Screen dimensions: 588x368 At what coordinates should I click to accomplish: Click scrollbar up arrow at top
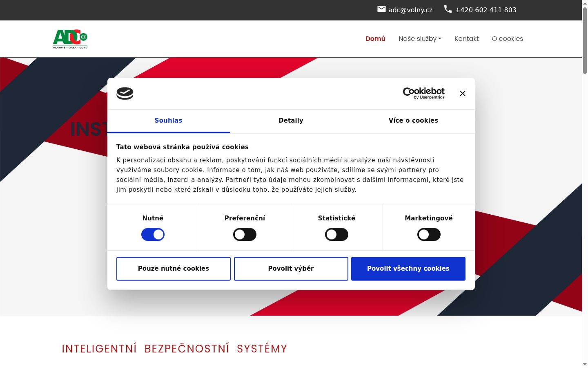[585, 3]
